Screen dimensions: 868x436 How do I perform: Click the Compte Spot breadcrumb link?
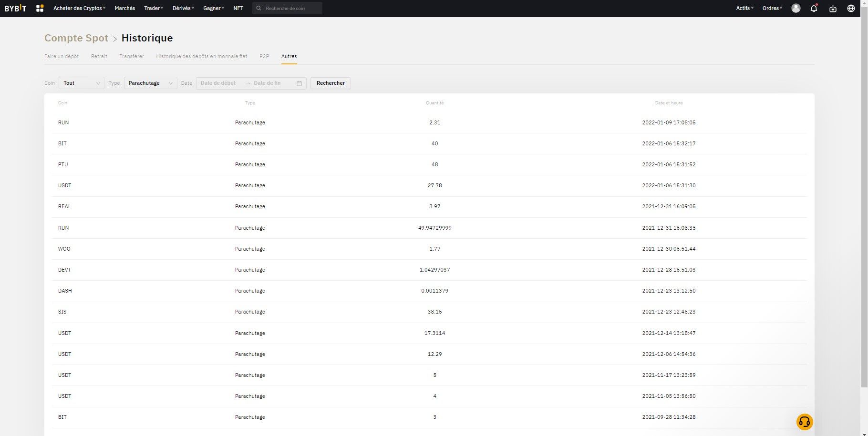(76, 38)
